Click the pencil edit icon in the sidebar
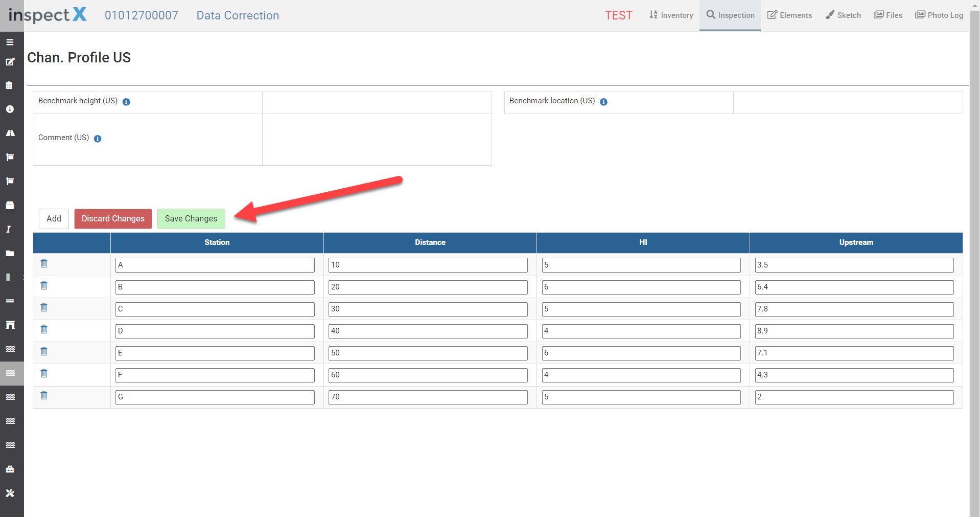 10,62
